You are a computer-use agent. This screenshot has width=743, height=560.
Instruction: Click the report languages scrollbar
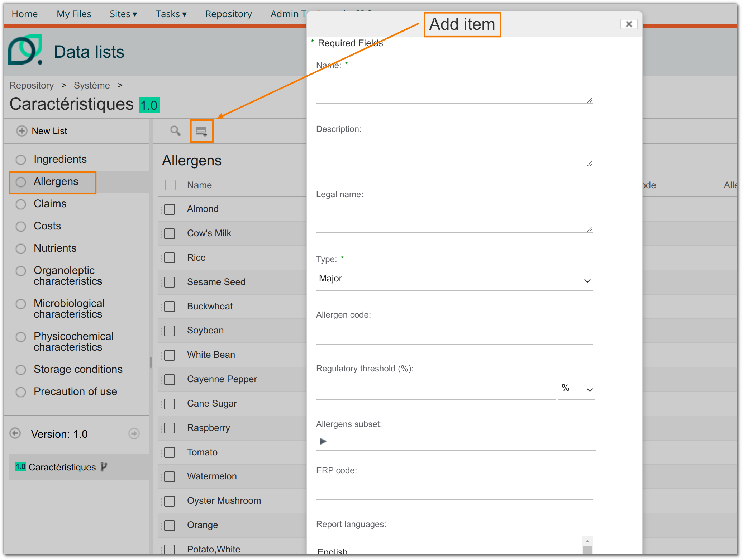(587, 545)
